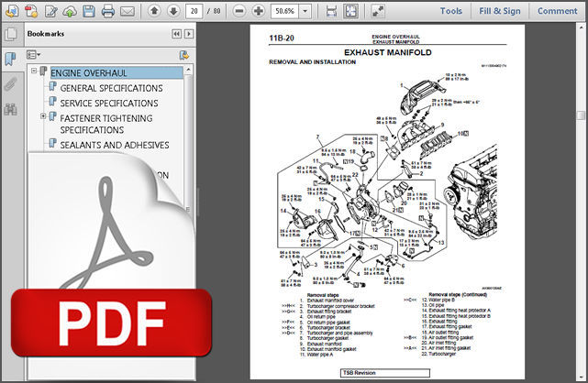Click the Bookmarks panel single-arrow button
This screenshot has height=383, width=588.
tap(189, 34)
